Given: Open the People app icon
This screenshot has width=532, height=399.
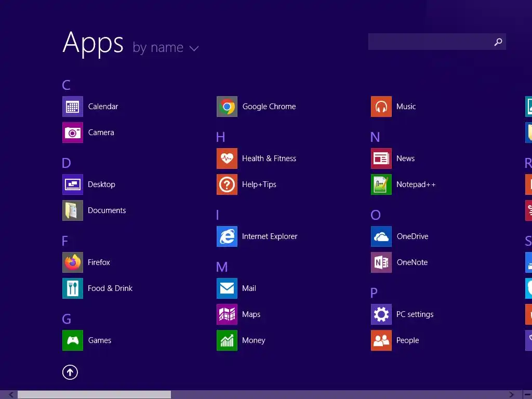Looking at the screenshot, I should [x=381, y=340].
